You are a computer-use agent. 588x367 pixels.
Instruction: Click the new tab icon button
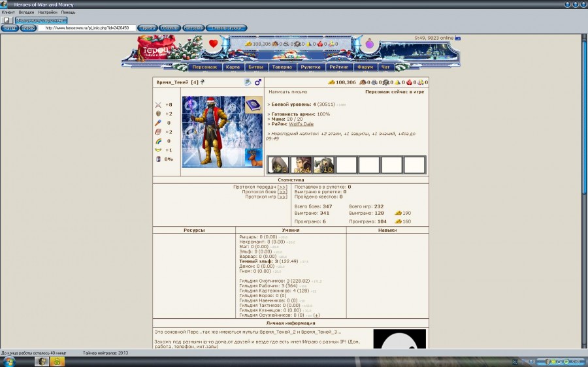point(7,20)
